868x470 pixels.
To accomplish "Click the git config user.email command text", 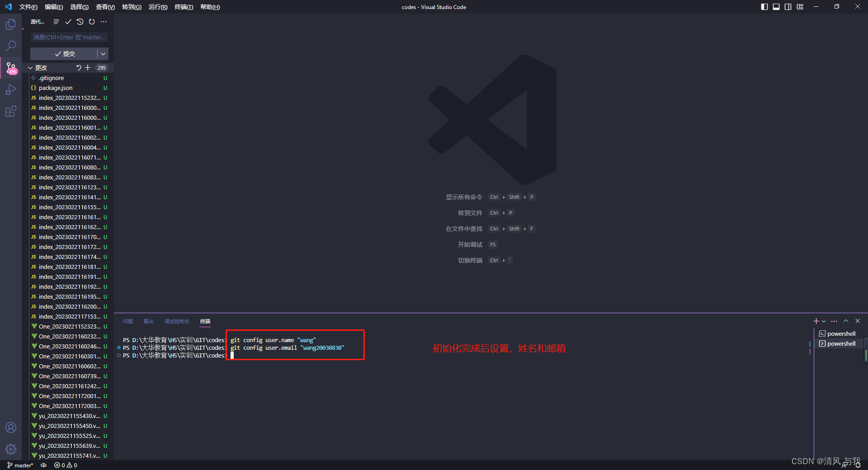I will coord(288,348).
